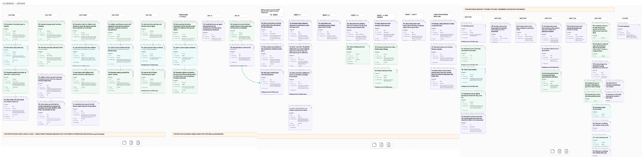Click the blank card icon in the leftmost bottom toolbar
Screen dimensions: 644x157
click(x=124, y=143)
